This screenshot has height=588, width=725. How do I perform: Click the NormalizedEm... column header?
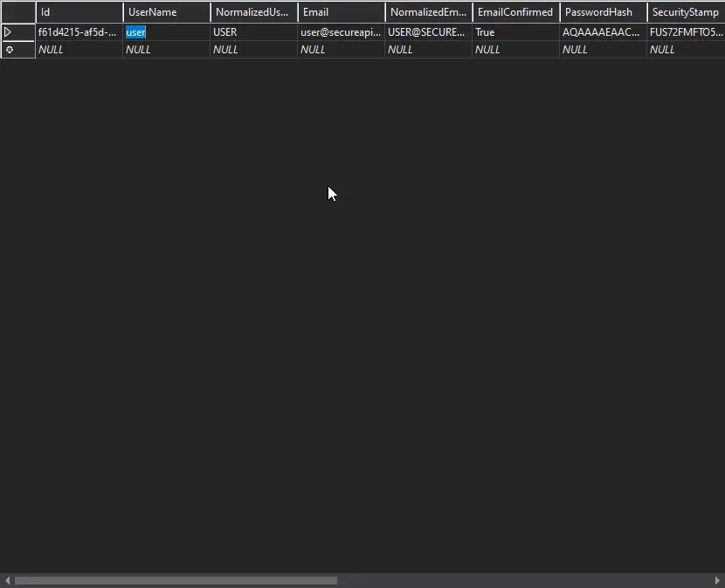pyautogui.click(x=427, y=11)
